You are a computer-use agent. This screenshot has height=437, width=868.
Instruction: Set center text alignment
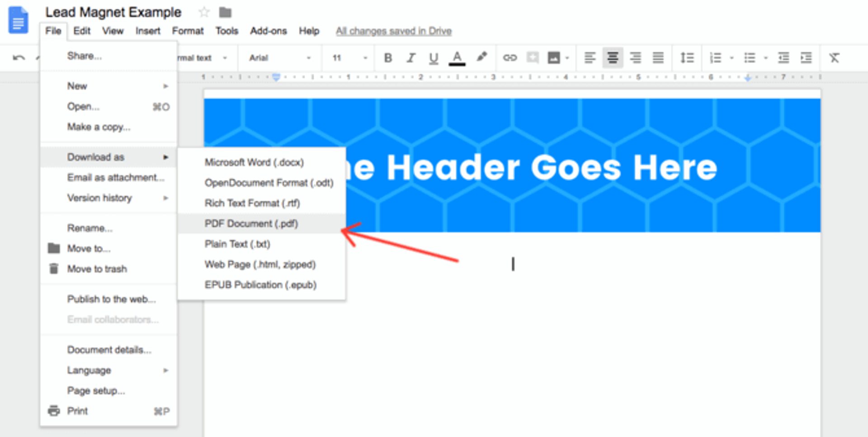point(613,58)
